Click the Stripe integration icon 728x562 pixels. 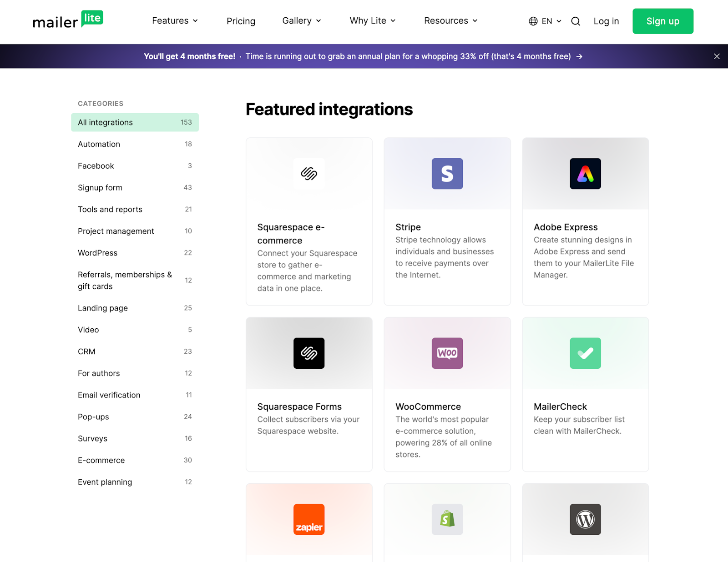(x=447, y=173)
